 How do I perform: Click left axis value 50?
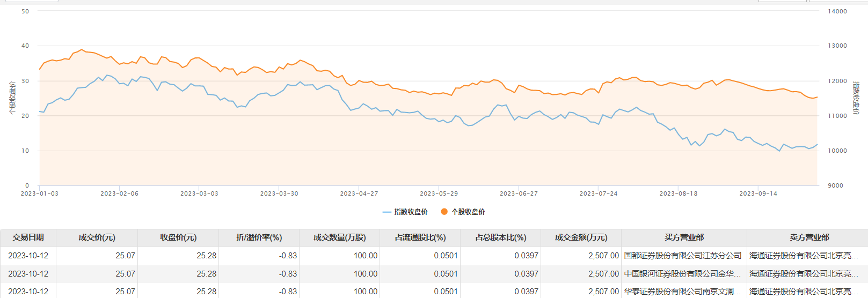click(25, 11)
